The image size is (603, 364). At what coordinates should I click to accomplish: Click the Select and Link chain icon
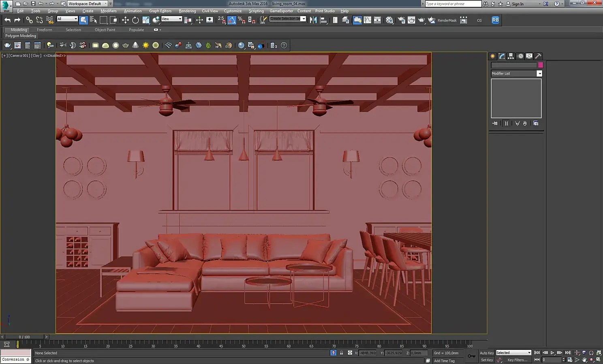click(29, 20)
